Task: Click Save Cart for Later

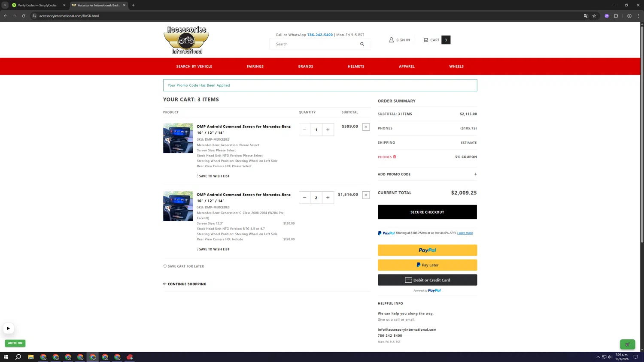Action: click(184, 266)
